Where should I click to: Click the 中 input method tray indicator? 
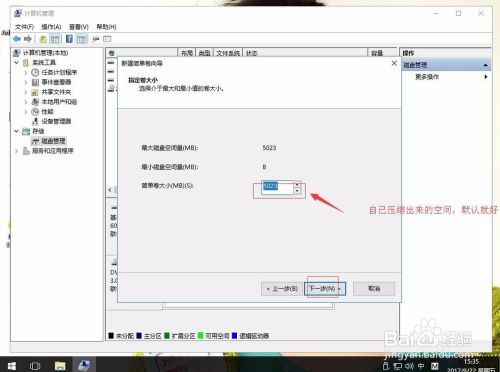[x=421, y=366]
